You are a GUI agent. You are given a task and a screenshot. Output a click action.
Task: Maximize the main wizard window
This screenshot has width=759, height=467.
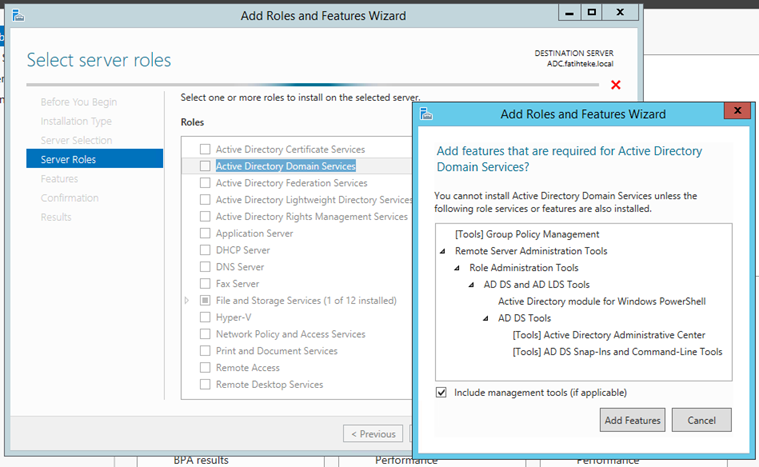tap(591, 13)
